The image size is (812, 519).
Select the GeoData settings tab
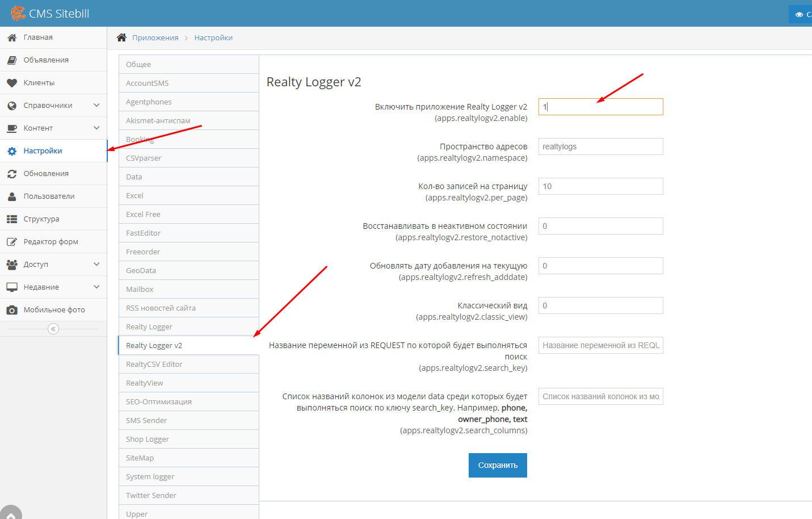(x=189, y=270)
